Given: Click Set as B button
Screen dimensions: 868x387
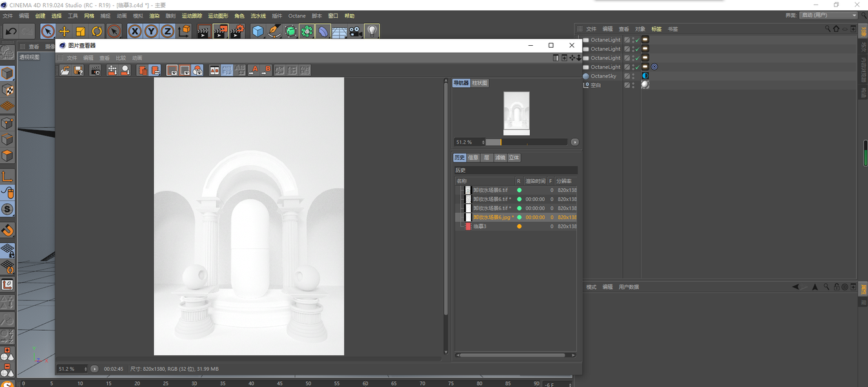Looking at the screenshot, I should [x=267, y=70].
